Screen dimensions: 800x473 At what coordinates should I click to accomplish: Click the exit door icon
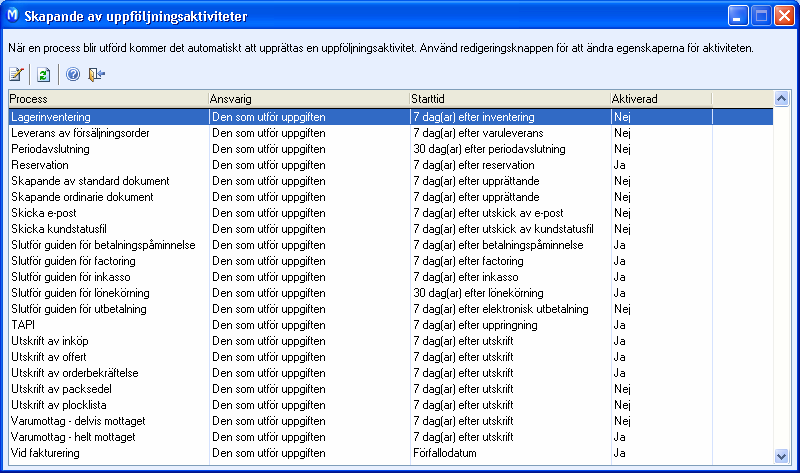point(96,74)
